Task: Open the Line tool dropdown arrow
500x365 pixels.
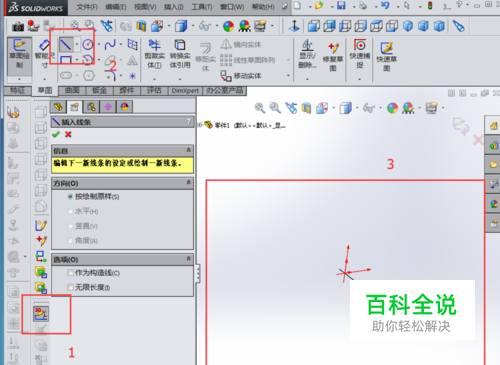Action: (77, 44)
